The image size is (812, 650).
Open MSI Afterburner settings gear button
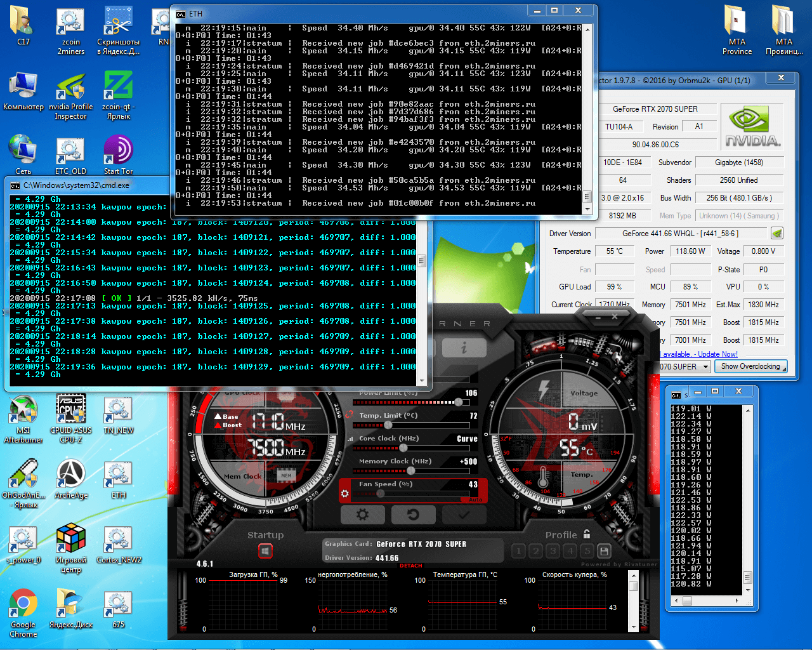pyautogui.click(x=362, y=514)
